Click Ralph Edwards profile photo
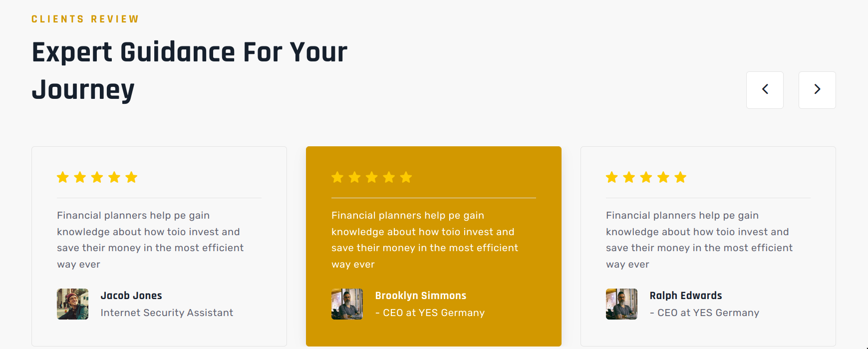 pos(622,304)
